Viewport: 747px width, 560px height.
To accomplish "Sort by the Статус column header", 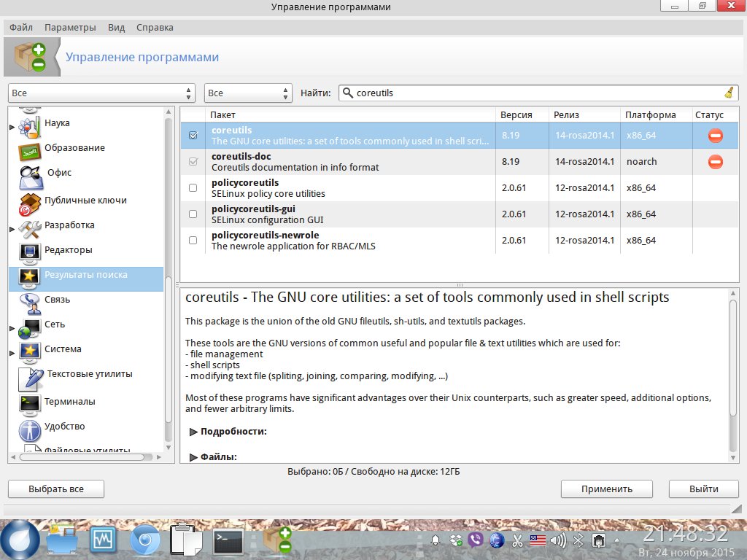I will (x=715, y=114).
